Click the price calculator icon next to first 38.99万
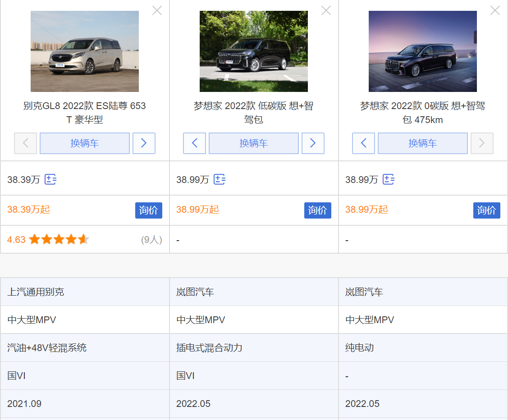The image size is (508, 420). click(x=220, y=179)
